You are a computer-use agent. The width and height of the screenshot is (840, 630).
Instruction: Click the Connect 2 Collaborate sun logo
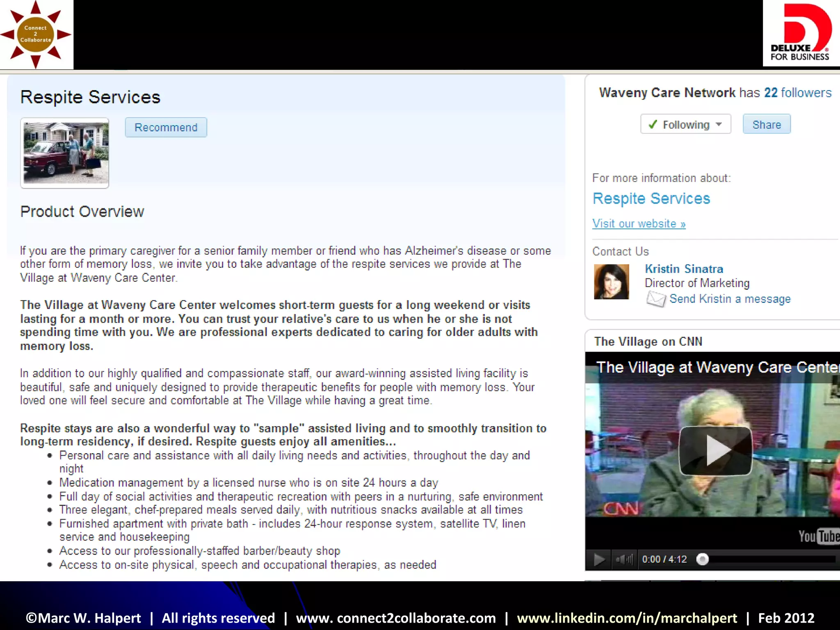tap(36, 34)
